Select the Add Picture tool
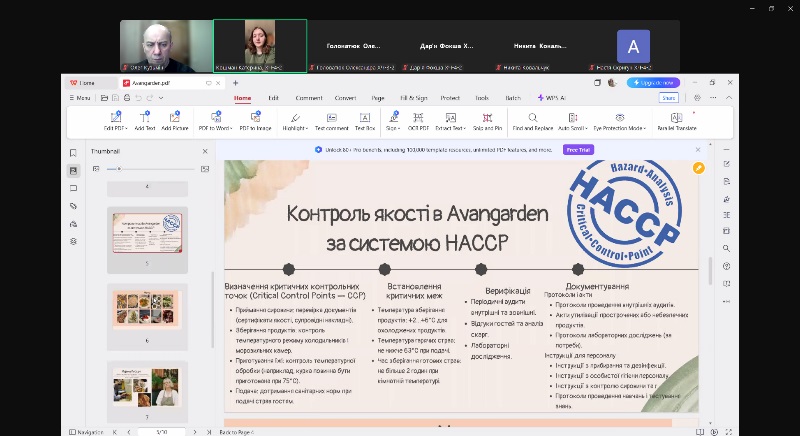 click(174, 121)
